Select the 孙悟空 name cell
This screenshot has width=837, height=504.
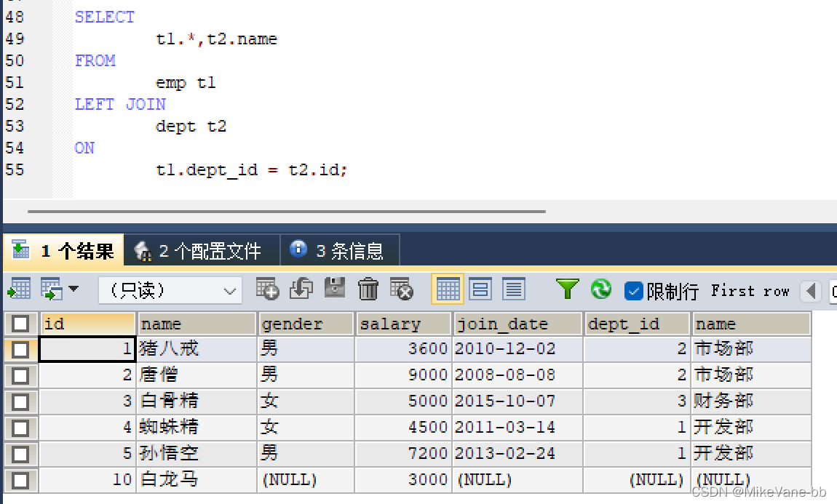coord(197,454)
